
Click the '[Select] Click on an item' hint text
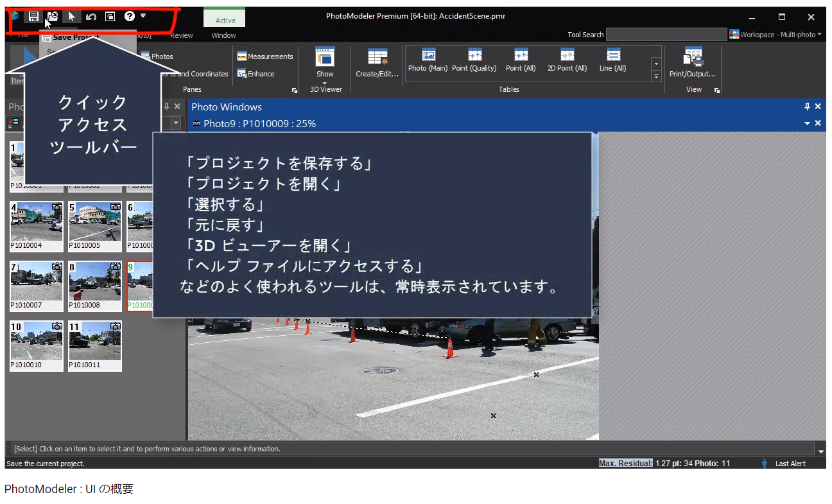tap(147, 449)
